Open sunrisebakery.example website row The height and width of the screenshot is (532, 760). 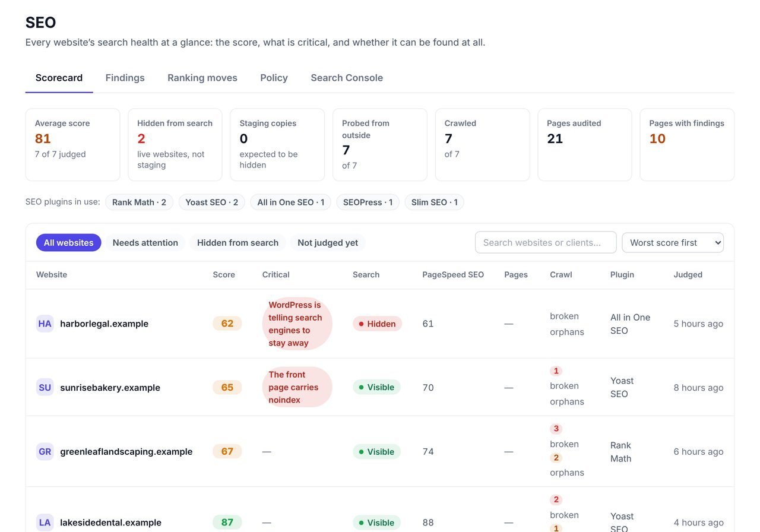[x=380, y=387]
